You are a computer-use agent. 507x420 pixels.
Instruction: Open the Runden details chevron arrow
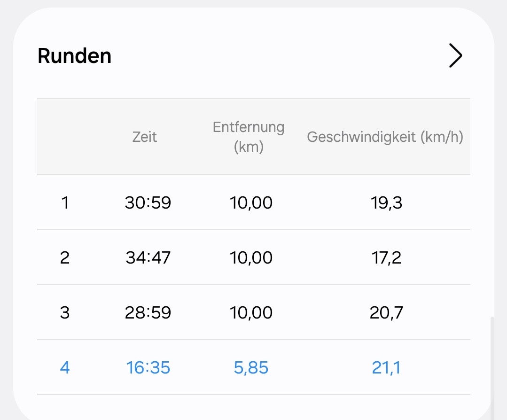coord(455,56)
